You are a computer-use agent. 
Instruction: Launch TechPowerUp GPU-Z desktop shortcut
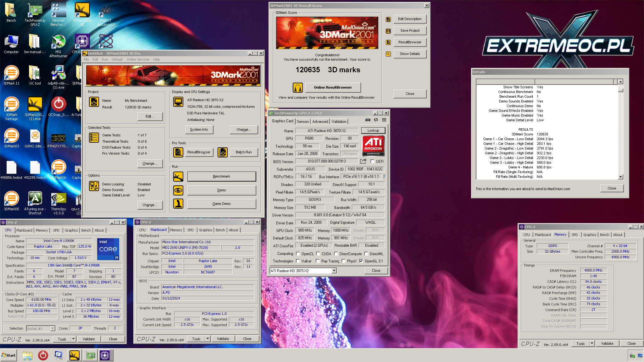(x=35, y=14)
